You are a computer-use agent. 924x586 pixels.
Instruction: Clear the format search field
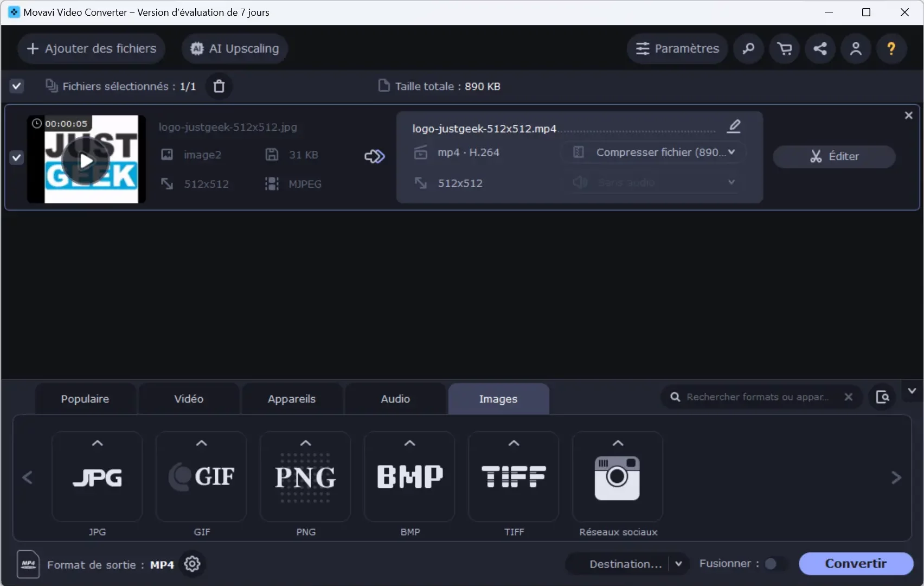(849, 397)
